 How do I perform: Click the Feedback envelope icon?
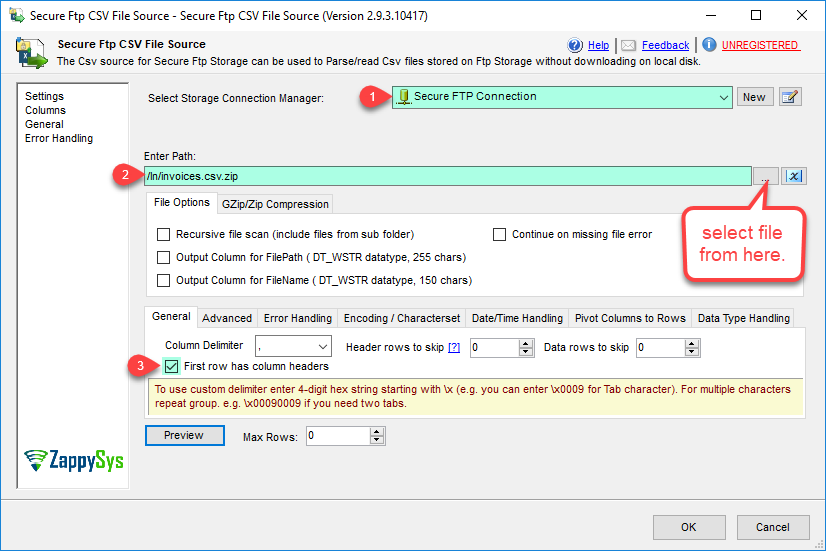click(x=628, y=45)
